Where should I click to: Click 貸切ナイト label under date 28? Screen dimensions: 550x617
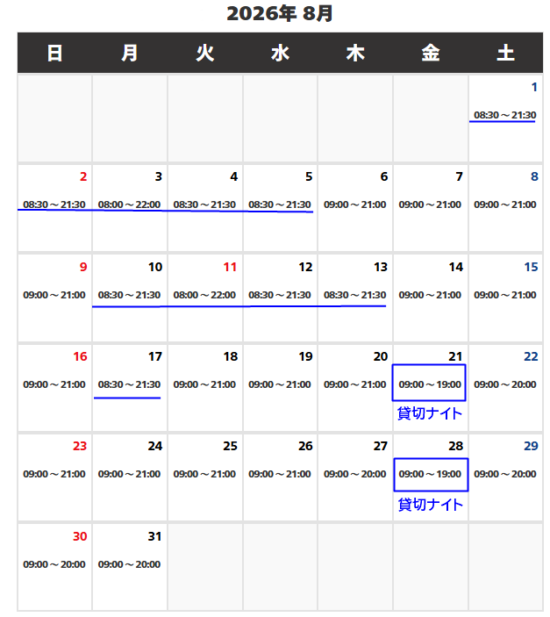click(x=430, y=504)
